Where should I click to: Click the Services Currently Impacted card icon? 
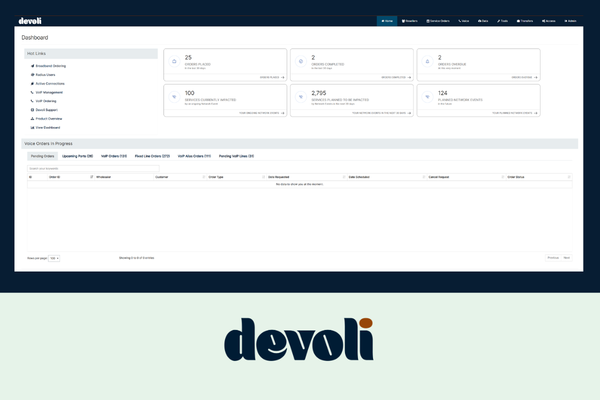[x=174, y=97]
